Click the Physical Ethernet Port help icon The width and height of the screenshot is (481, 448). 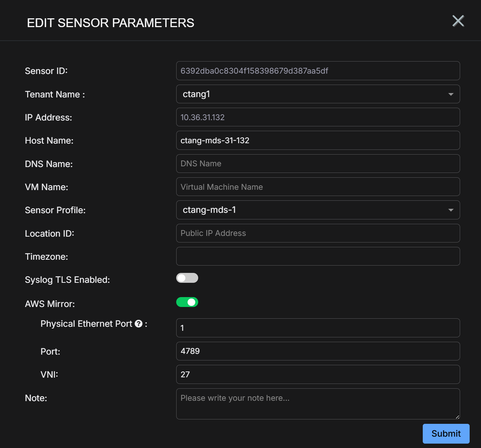tap(138, 324)
